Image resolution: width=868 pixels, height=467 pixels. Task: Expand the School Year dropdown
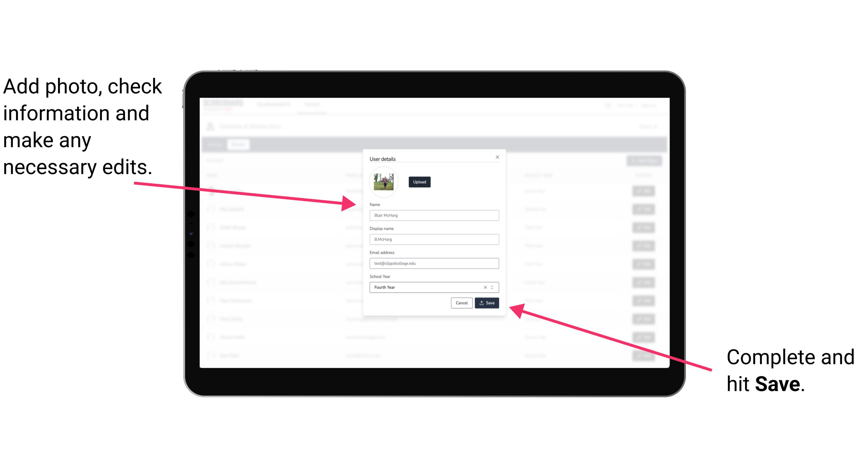(493, 287)
